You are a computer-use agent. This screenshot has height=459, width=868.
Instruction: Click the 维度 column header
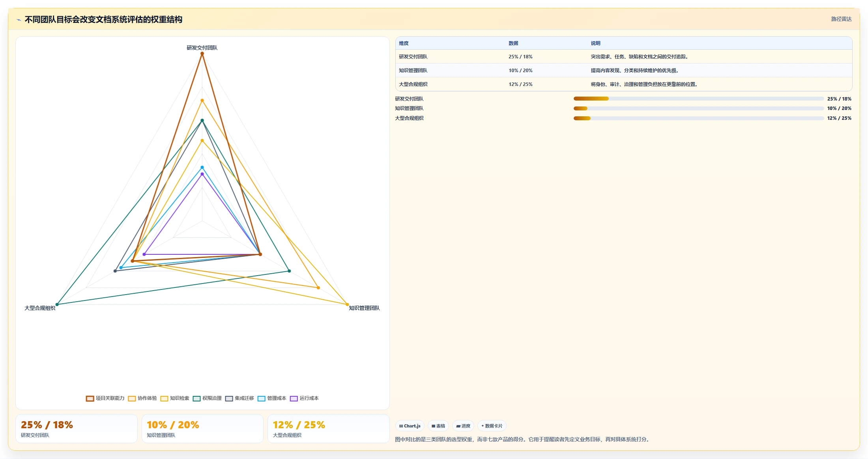(x=404, y=43)
